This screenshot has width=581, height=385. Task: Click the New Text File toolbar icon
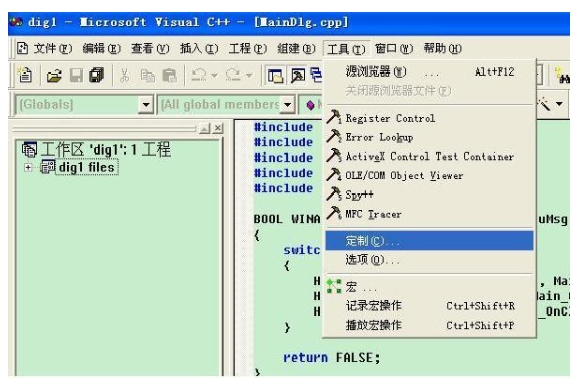click(x=25, y=75)
